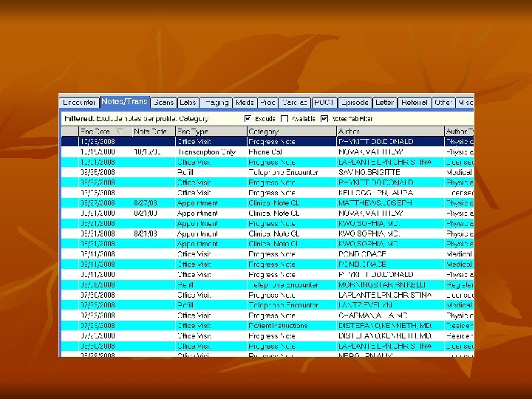Click the Enc Date sort arrow icon

coord(119,132)
